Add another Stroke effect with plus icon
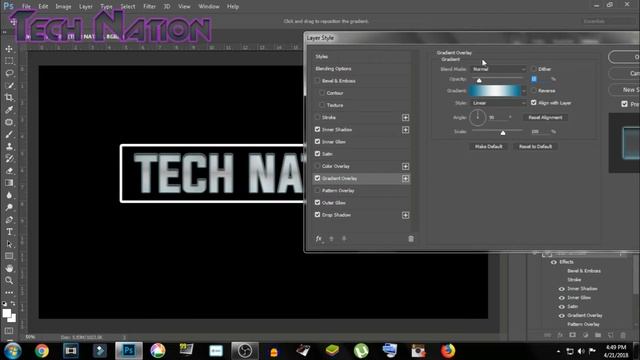This screenshot has width=640, height=360. pyautogui.click(x=405, y=118)
